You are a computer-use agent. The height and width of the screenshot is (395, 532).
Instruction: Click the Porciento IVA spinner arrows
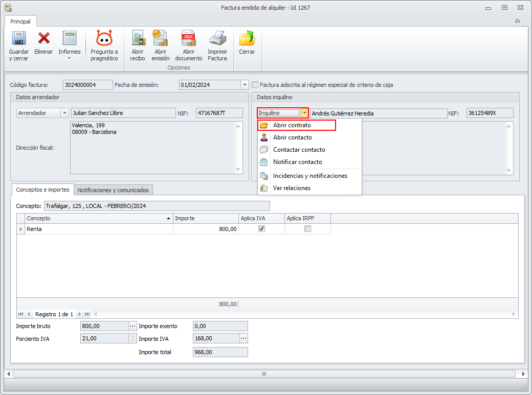point(132,338)
